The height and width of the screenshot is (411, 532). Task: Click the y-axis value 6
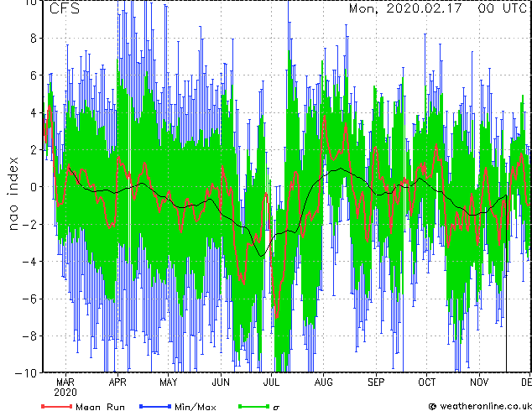[34, 75]
